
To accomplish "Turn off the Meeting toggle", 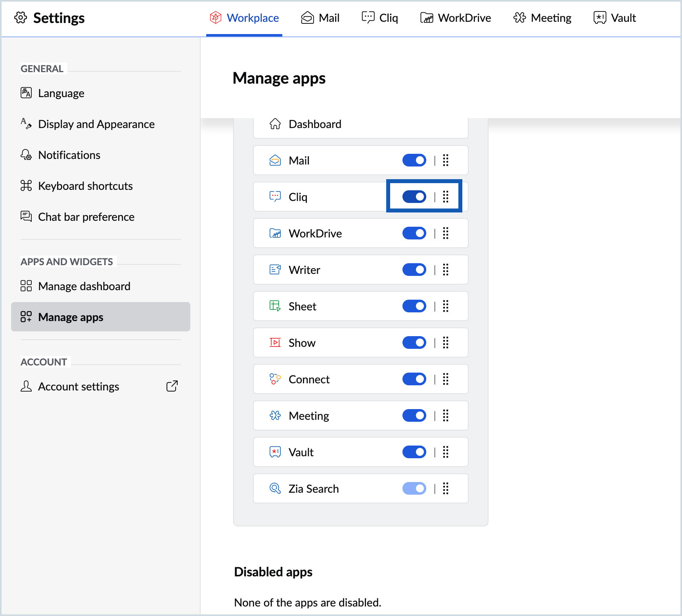I will (414, 416).
